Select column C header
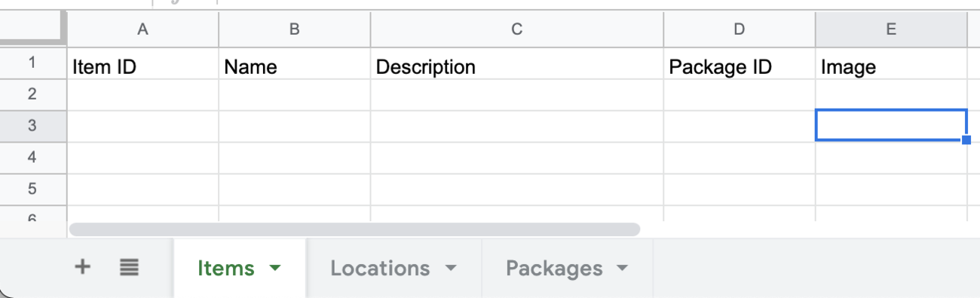 tap(517, 29)
